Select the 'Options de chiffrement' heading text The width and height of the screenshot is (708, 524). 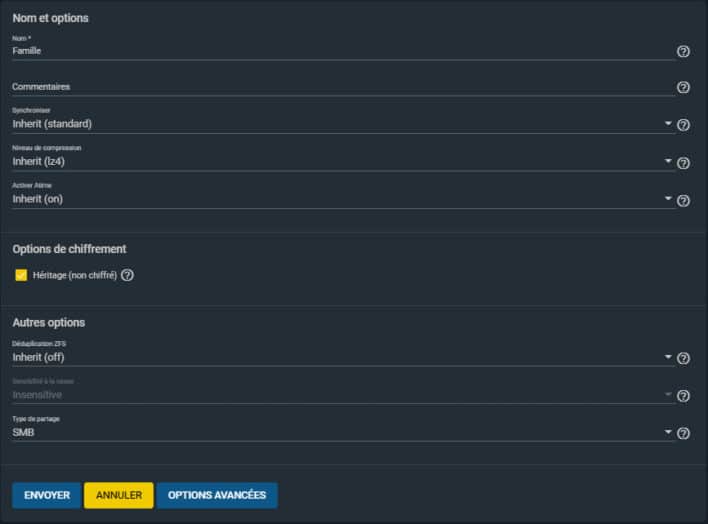coord(70,249)
